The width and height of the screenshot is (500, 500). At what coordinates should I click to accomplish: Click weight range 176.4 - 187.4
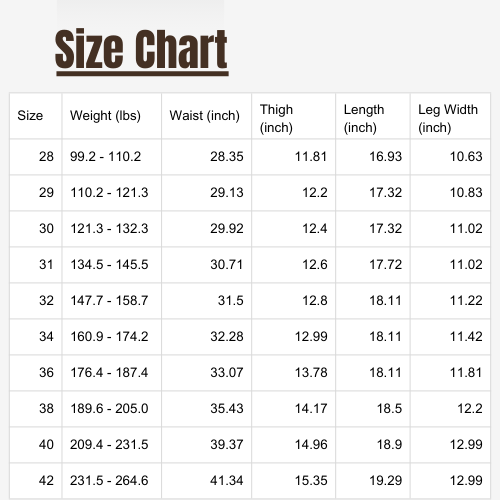click(x=109, y=372)
